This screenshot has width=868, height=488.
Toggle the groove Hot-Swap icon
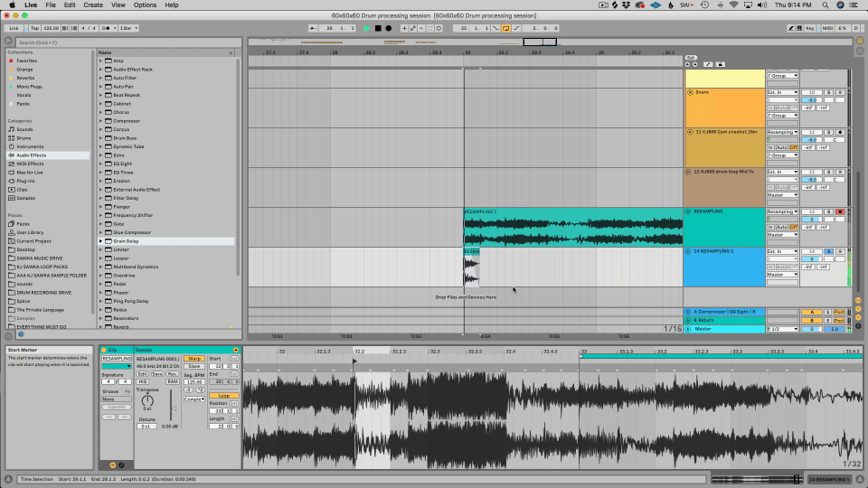coord(127,391)
